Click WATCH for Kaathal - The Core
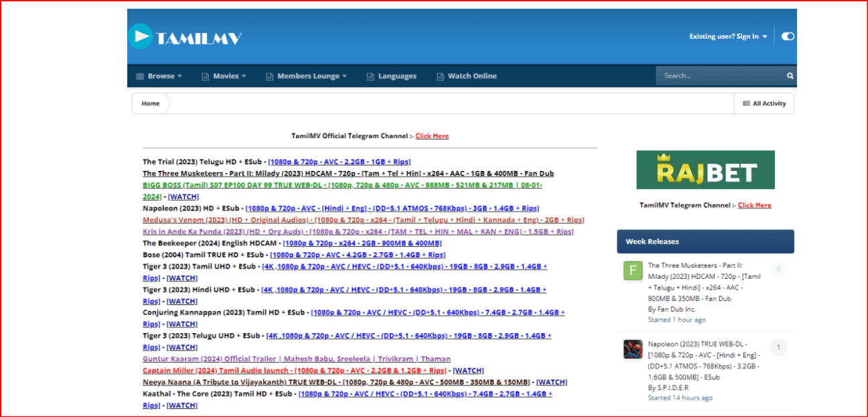868x417 pixels. pos(182,405)
